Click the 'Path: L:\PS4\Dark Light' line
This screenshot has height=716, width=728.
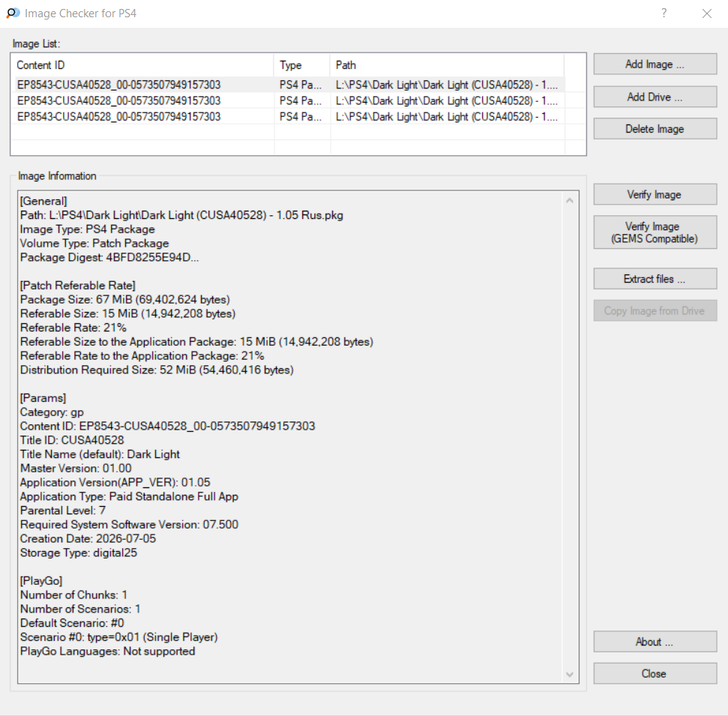[181, 215]
